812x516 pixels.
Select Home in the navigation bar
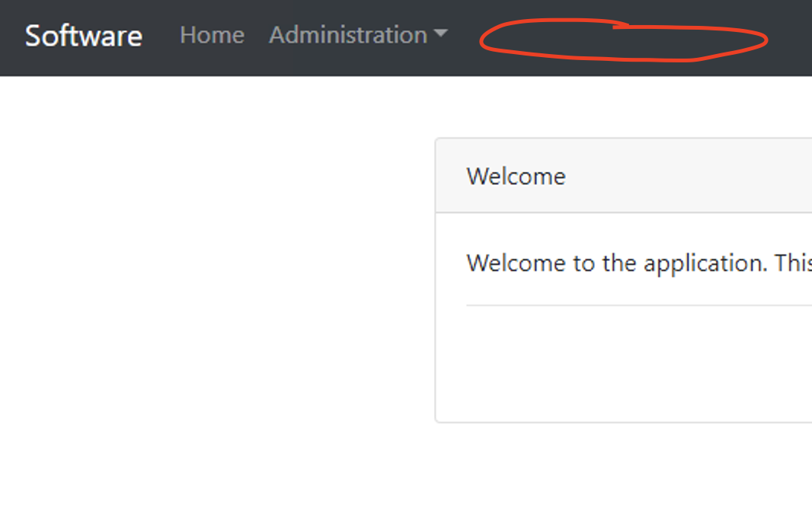(x=212, y=35)
